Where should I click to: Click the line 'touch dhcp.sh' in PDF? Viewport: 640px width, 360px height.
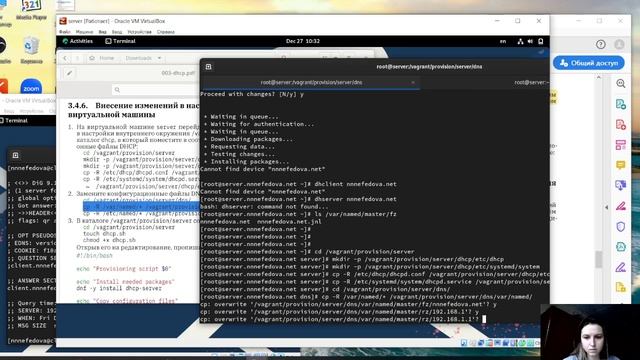[x=104, y=234]
